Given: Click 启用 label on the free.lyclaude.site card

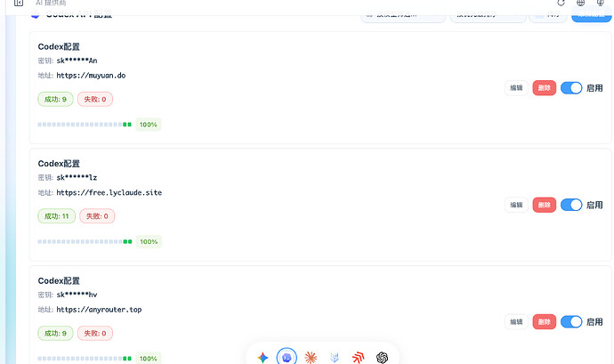Looking at the screenshot, I should pyautogui.click(x=594, y=205).
